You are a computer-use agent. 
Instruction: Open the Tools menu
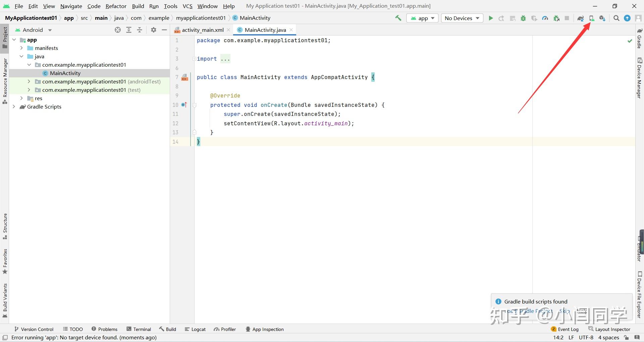click(x=170, y=6)
